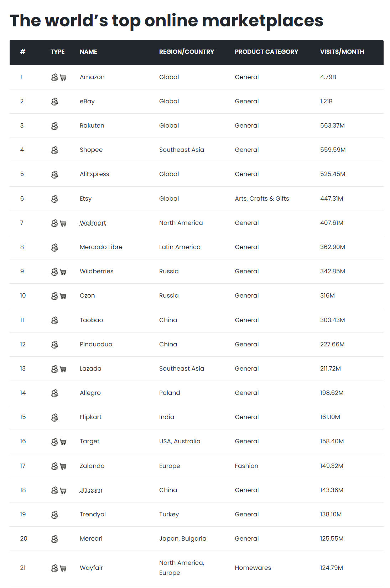390x588 pixels.
Task: Select the Mercado Libre name cell
Action: (x=101, y=247)
